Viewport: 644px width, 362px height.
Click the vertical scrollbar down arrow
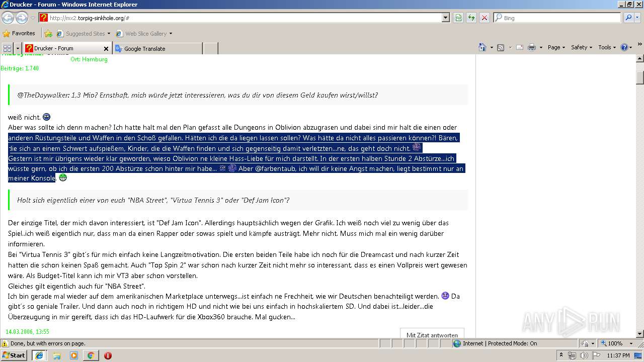pyautogui.click(x=639, y=334)
